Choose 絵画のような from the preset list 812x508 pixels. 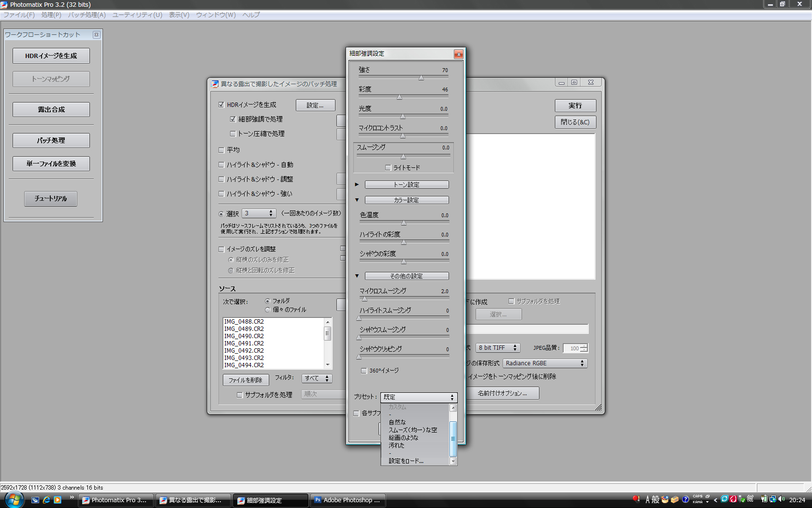coord(404,438)
